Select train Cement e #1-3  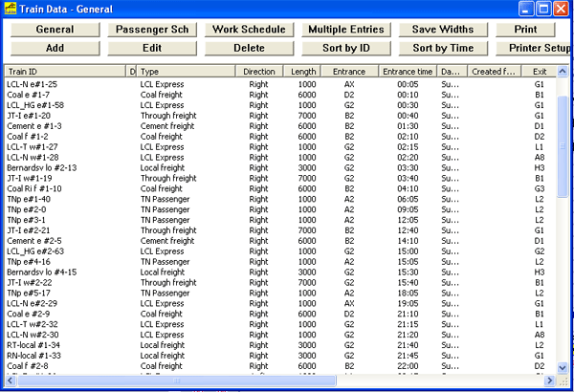click(34, 126)
